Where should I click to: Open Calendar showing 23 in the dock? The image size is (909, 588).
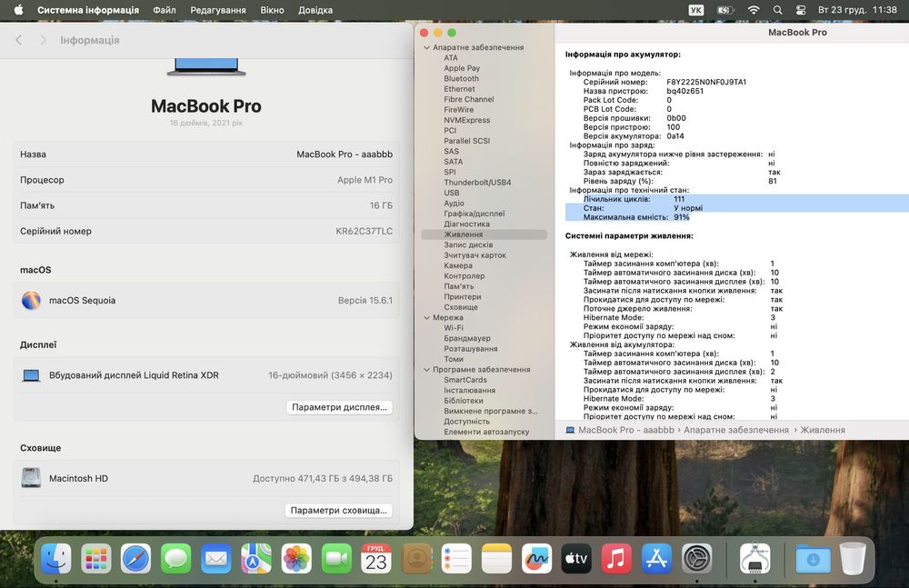click(x=376, y=558)
